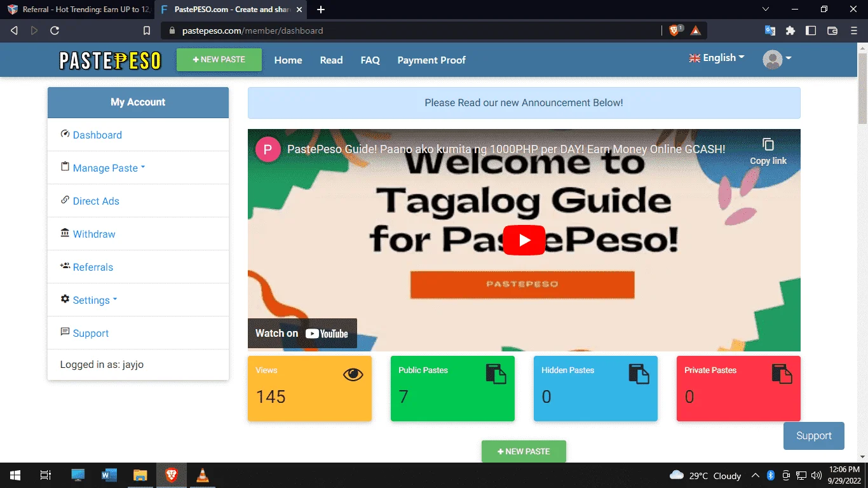Viewport: 868px width, 488px height.
Task: Copy the YouTube video link
Action: (768, 152)
